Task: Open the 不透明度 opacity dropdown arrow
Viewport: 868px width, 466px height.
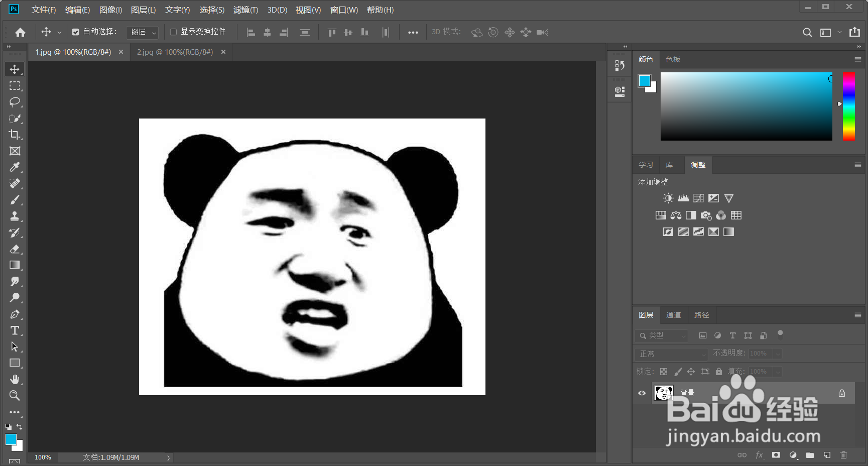Action: tap(778, 354)
